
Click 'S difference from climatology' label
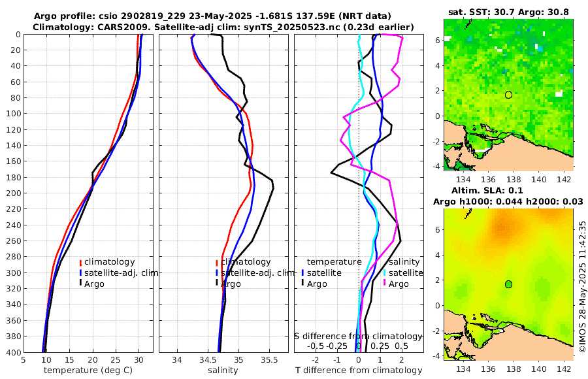358,337
